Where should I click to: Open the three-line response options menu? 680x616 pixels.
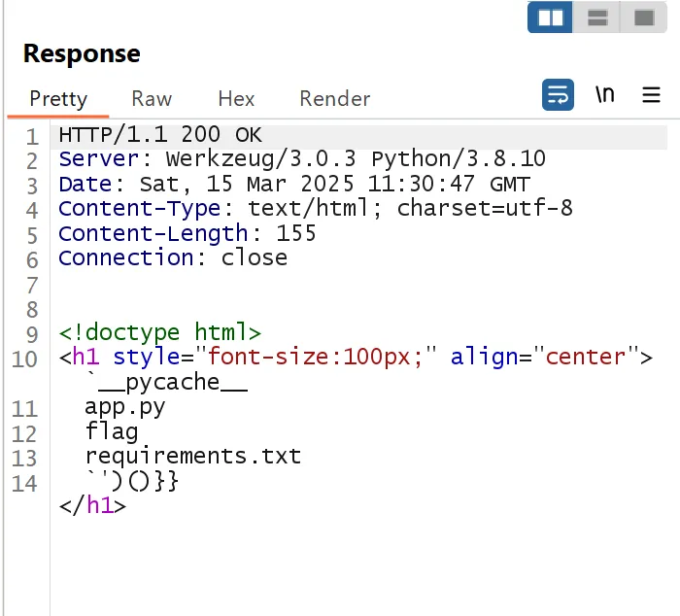(x=651, y=95)
